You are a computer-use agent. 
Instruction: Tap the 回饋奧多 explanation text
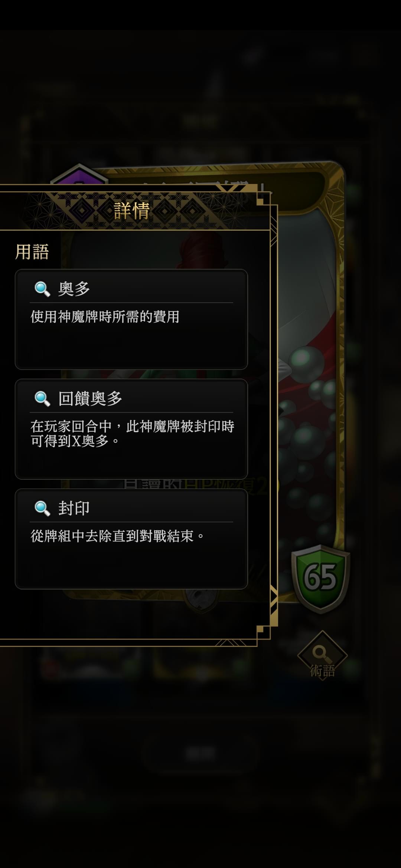click(132, 434)
